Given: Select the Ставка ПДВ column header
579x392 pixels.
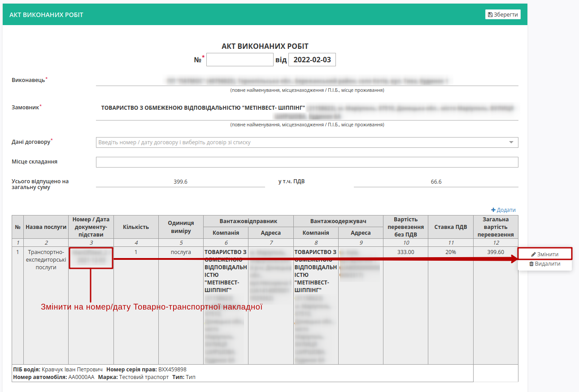Looking at the screenshot, I should click(x=451, y=227).
